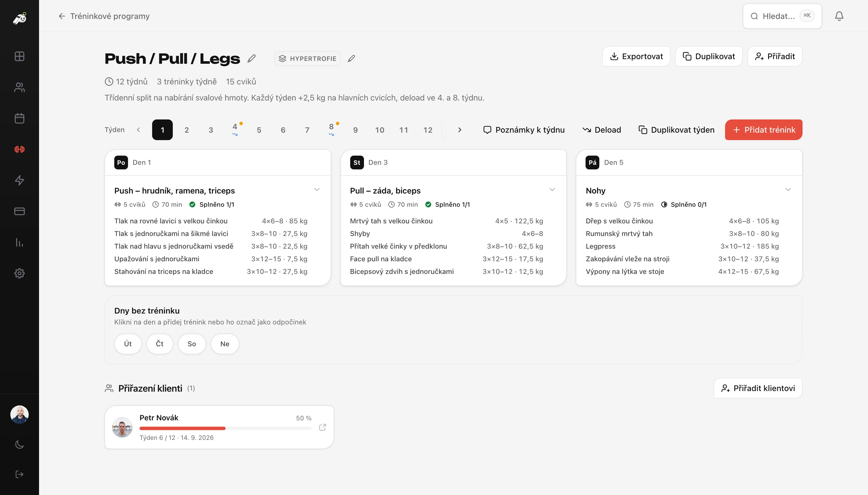
Task: Expand the Nohy workout chevron
Action: coord(788,190)
